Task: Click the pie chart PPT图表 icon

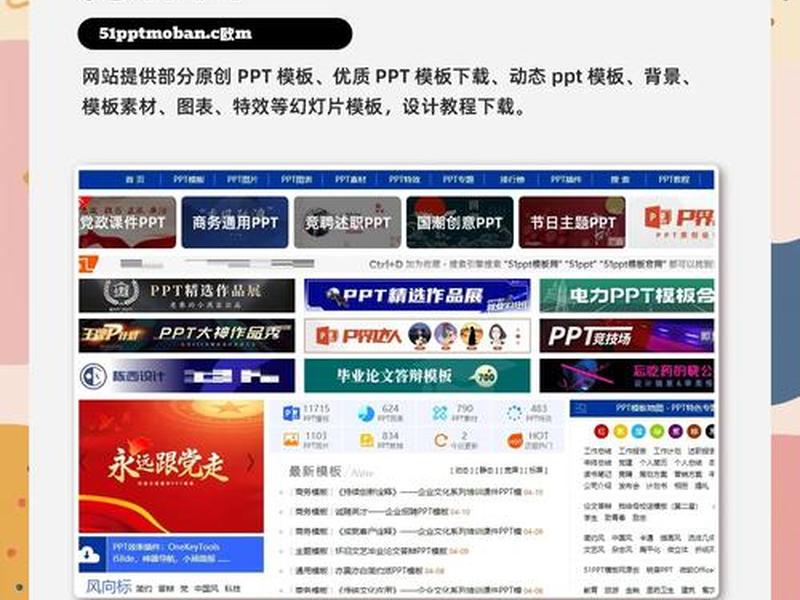Action: coord(366,413)
